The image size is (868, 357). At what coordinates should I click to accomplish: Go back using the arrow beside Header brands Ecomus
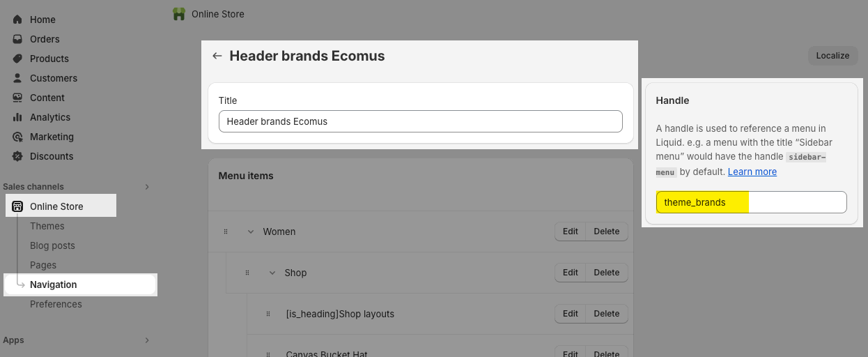[x=217, y=56]
